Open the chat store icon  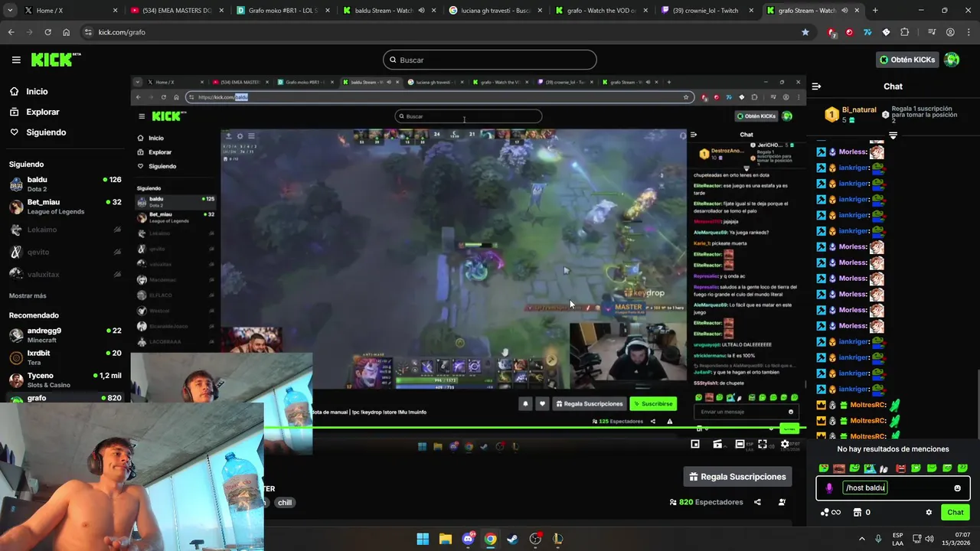coord(857,512)
